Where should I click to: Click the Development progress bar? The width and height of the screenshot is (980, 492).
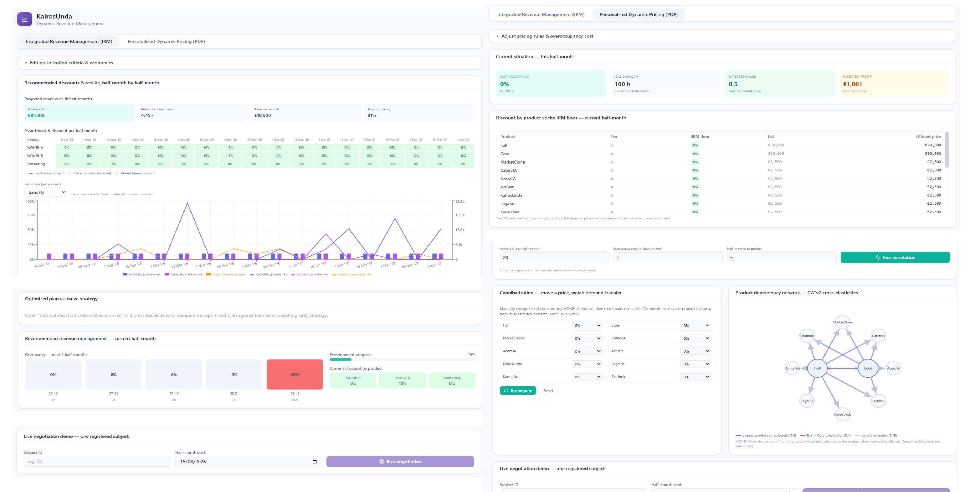point(403,359)
